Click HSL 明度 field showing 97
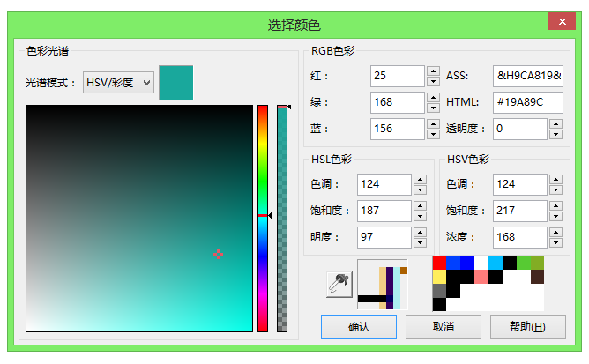 click(384, 237)
